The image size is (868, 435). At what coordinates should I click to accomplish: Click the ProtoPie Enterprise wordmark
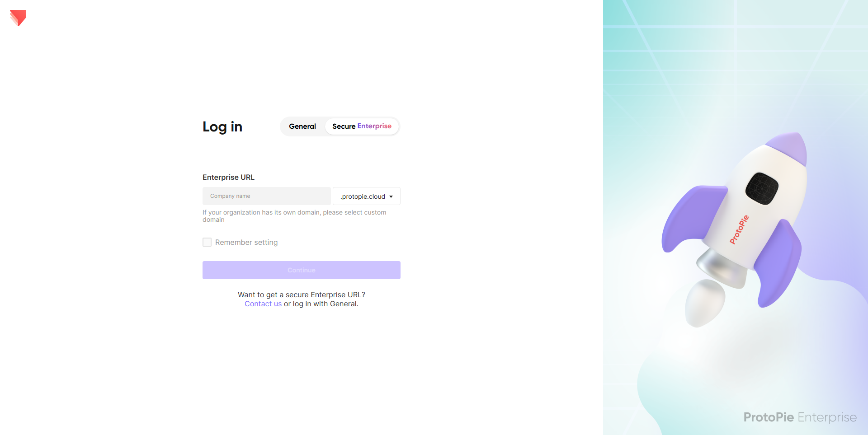(x=800, y=417)
